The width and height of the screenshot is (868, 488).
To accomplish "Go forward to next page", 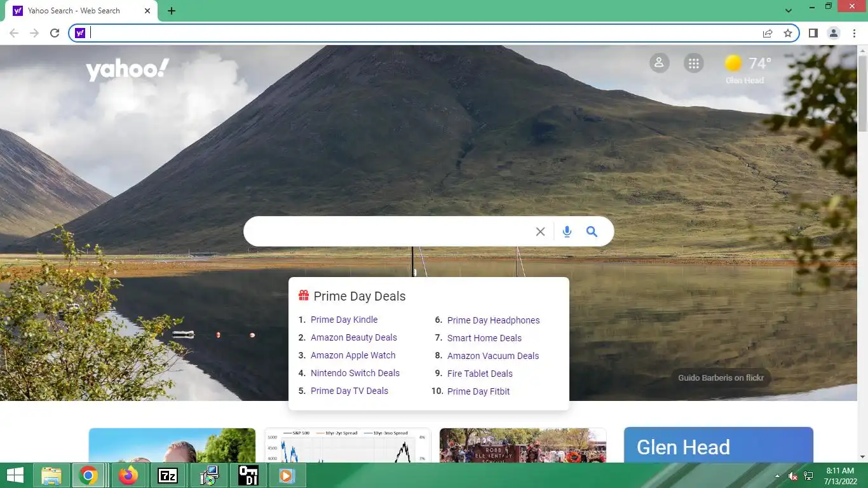I will coord(34,33).
